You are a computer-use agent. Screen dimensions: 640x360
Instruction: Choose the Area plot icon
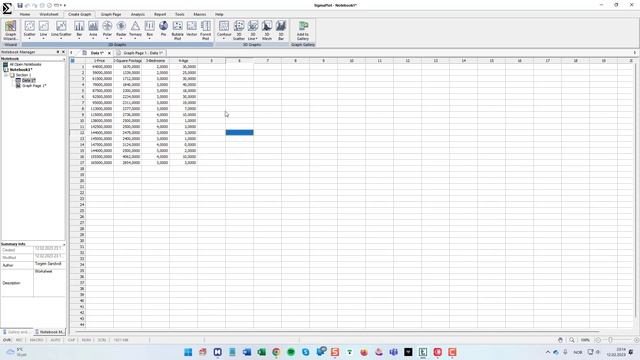[93, 29]
